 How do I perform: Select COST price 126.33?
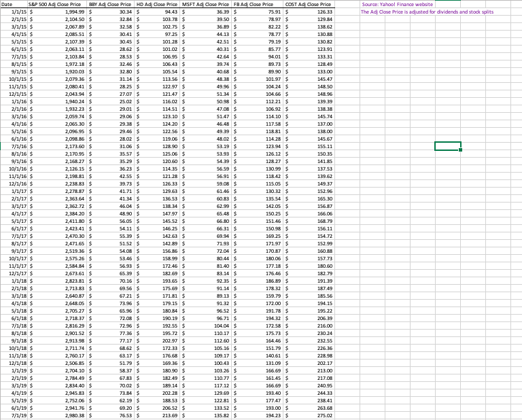pyautogui.click(x=309, y=12)
